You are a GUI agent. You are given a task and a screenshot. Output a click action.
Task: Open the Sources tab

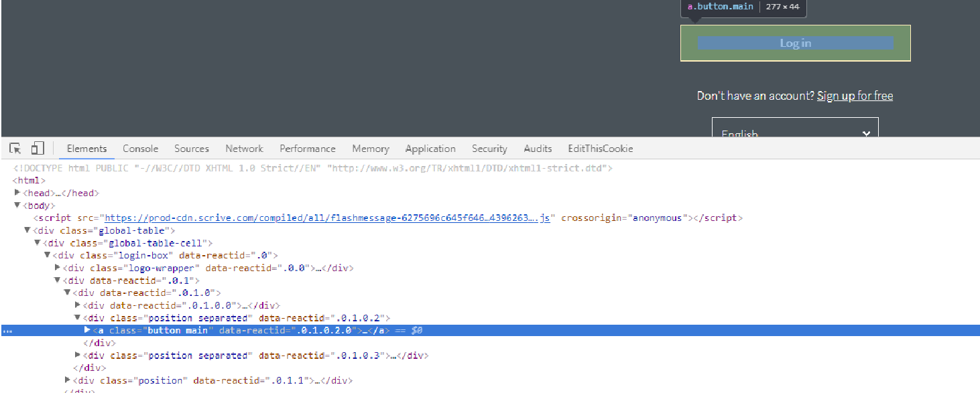click(192, 149)
